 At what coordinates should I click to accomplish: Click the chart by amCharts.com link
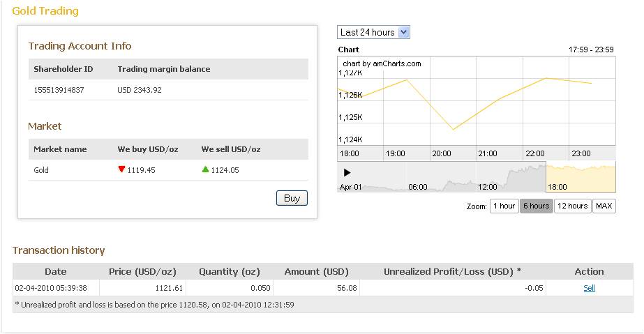click(x=382, y=63)
